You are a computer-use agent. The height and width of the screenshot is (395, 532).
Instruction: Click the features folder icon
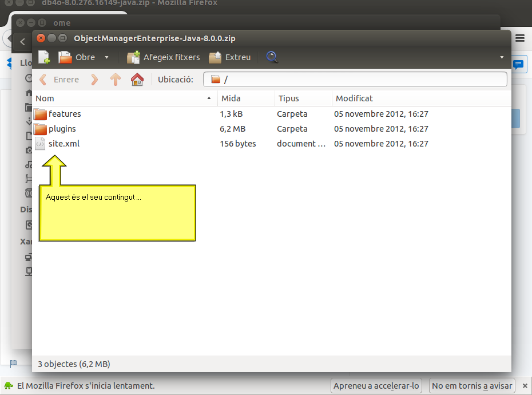[41, 114]
